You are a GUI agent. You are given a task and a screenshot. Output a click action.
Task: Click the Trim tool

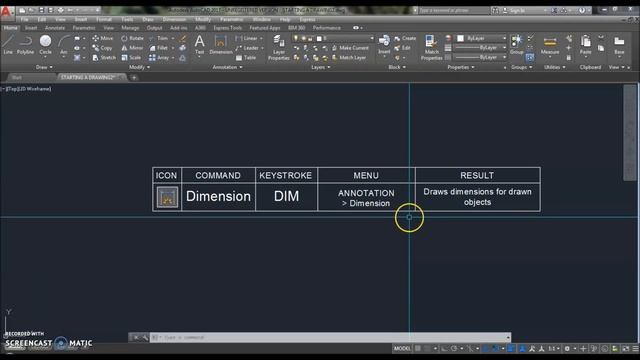[159, 38]
